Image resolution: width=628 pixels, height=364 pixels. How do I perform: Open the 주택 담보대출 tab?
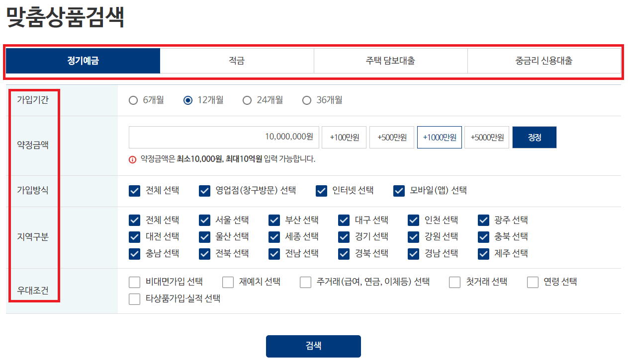tap(391, 61)
